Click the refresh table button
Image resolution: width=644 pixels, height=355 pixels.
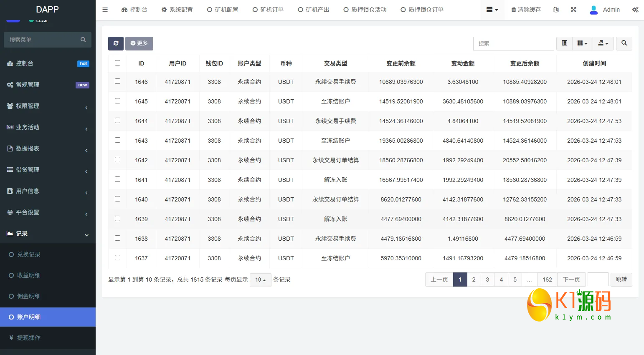click(116, 43)
